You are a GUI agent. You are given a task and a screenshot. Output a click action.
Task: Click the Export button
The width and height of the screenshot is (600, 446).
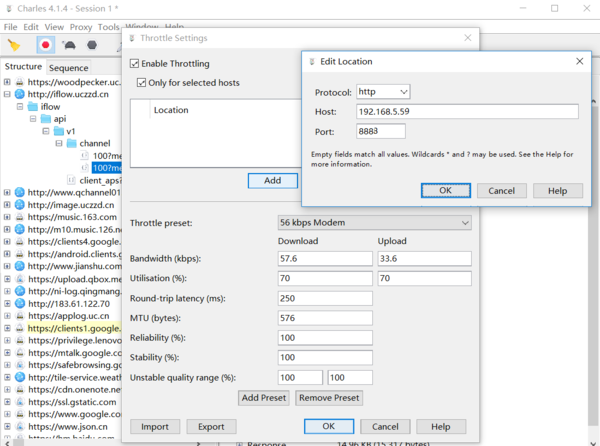coord(211,426)
